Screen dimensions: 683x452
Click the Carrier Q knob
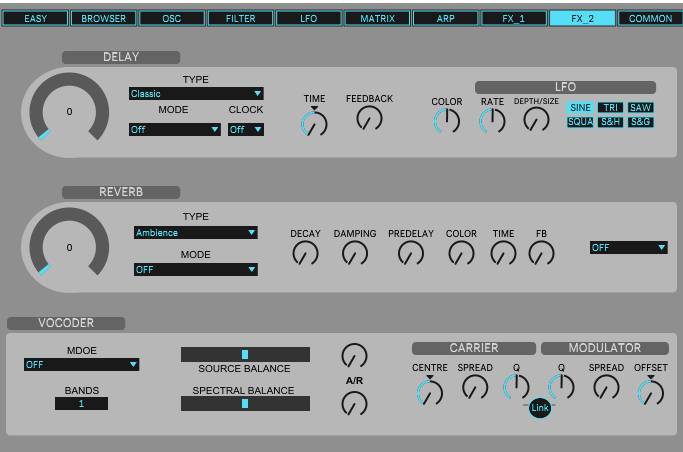click(517, 387)
